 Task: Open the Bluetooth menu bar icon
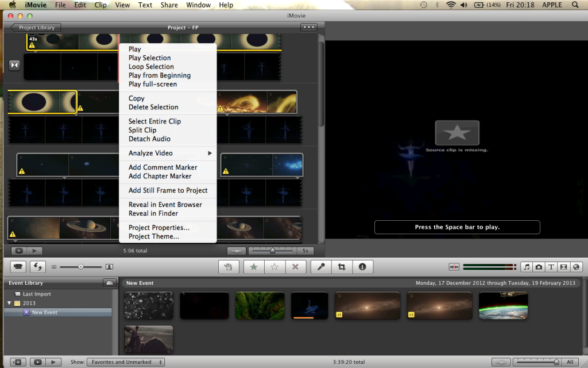pos(437,5)
